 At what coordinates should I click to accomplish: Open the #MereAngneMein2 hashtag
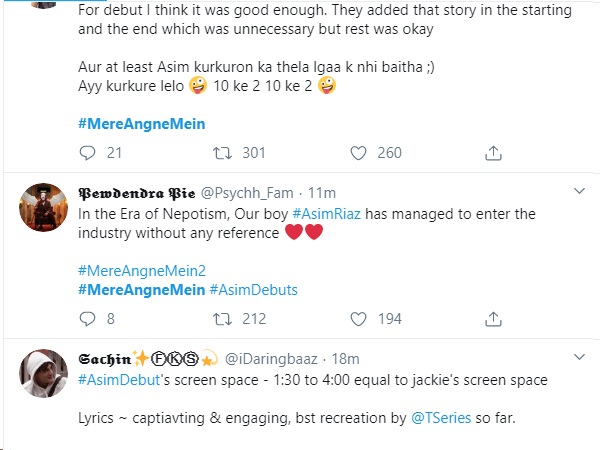coord(142,271)
